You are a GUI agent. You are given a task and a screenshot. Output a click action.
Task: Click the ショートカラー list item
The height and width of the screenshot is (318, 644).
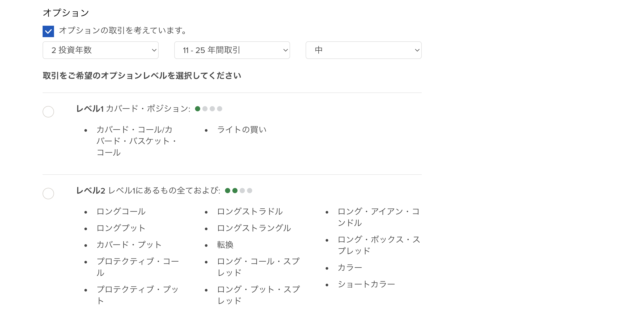366,284
